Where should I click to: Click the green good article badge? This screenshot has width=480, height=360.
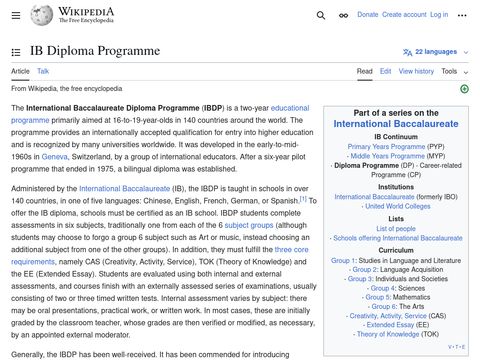pos(464,89)
